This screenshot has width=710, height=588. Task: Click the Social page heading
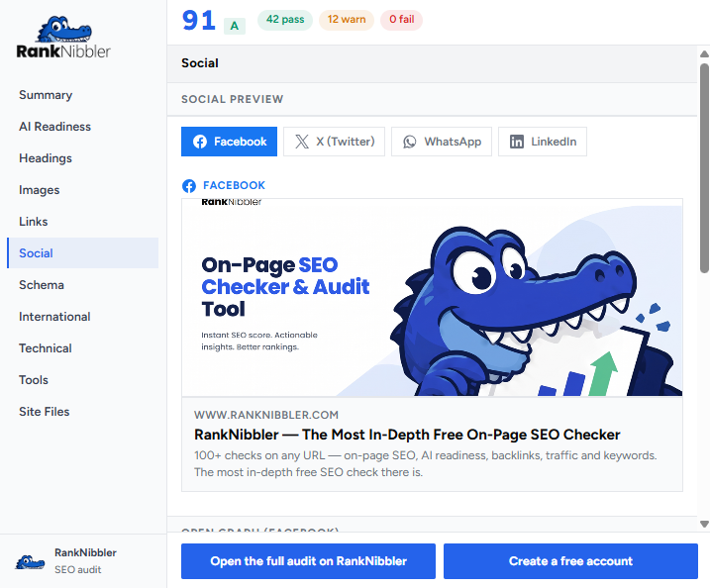(200, 63)
